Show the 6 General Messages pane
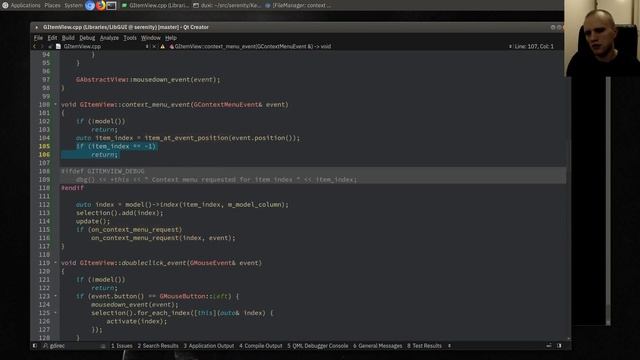The width and height of the screenshot is (640, 360). pos(378,346)
